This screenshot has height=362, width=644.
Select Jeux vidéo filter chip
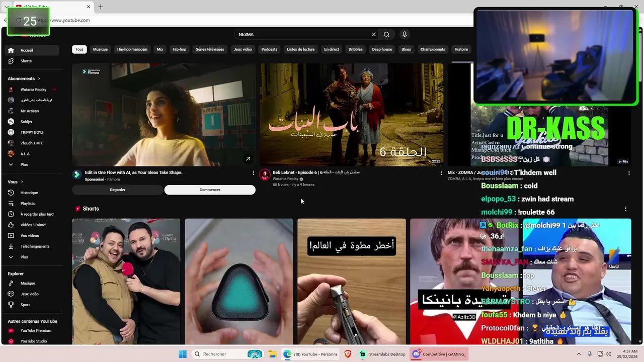(x=243, y=49)
